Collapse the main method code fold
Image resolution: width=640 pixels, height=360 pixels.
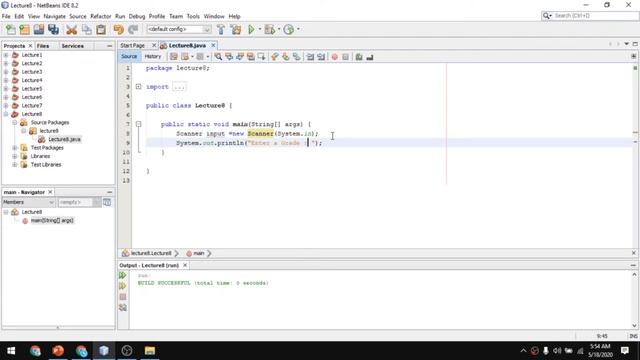(138, 124)
